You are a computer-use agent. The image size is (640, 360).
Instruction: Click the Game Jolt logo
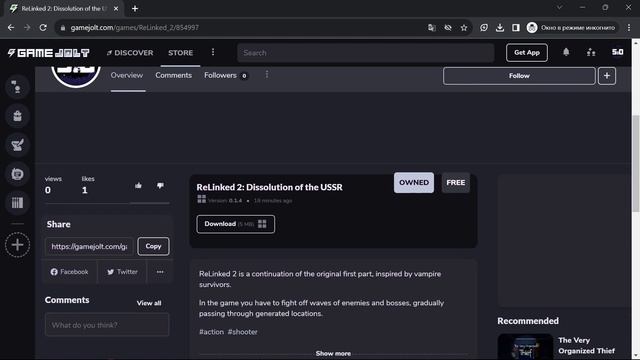point(49,53)
